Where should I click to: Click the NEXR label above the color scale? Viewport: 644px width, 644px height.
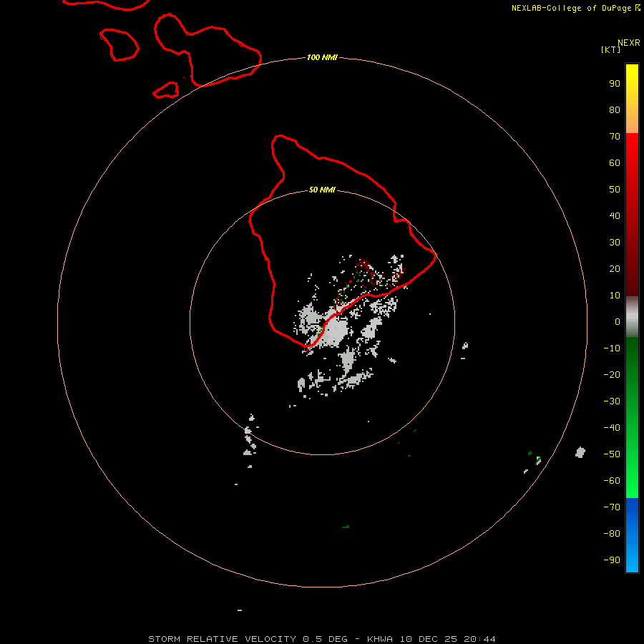629,43
